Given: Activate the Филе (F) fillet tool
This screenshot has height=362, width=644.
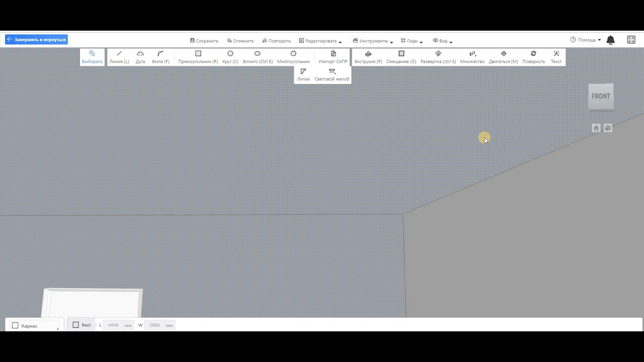Looking at the screenshot, I should (x=160, y=57).
